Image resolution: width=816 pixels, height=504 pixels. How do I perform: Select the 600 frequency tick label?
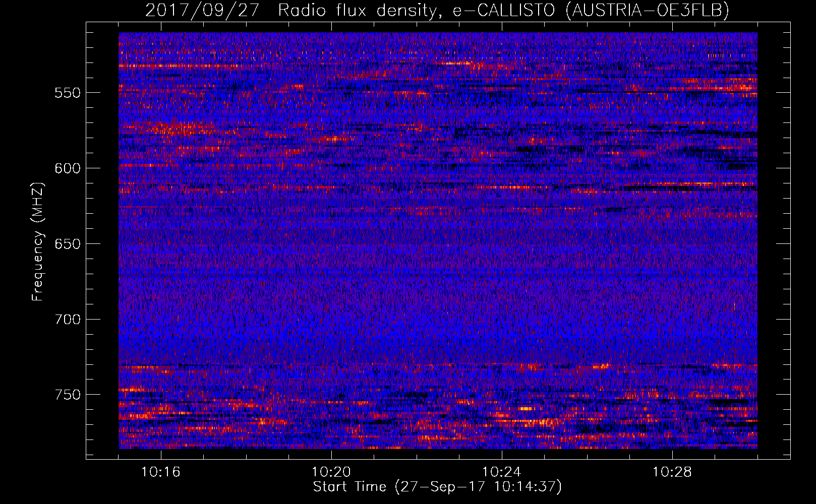(x=68, y=168)
